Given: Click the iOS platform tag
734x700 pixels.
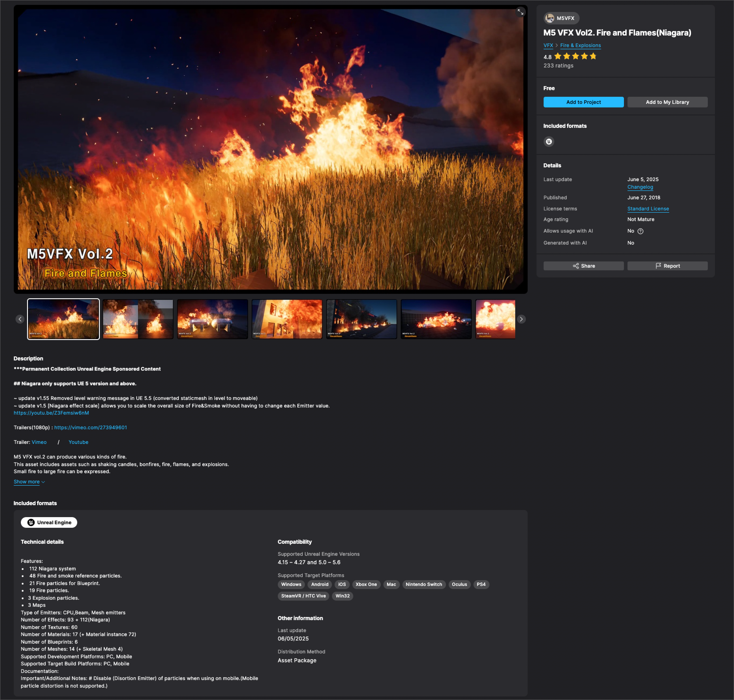Looking at the screenshot, I should pyautogui.click(x=342, y=584).
